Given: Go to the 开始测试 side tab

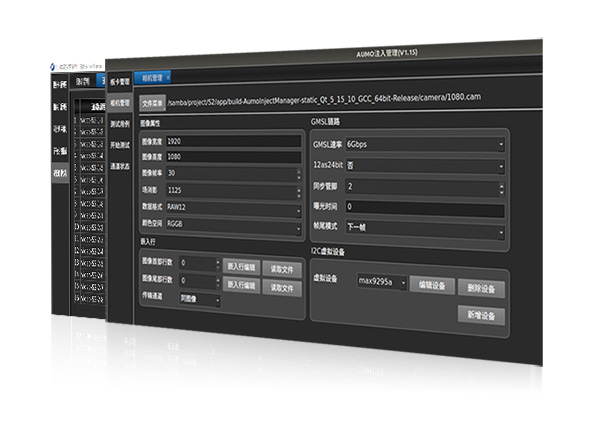Looking at the screenshot, I should (x=120, y=145).
